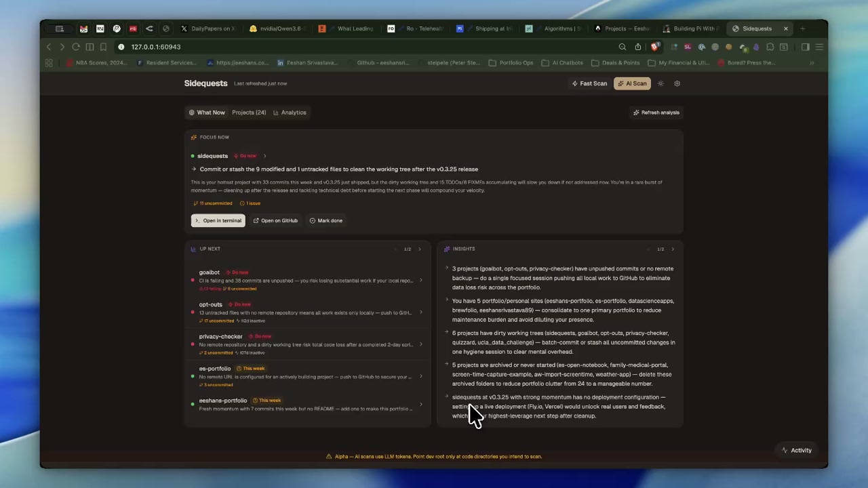Click the 1 issue badge
The width and height of the screenshot is (868, 488).
tap(250, 203)
